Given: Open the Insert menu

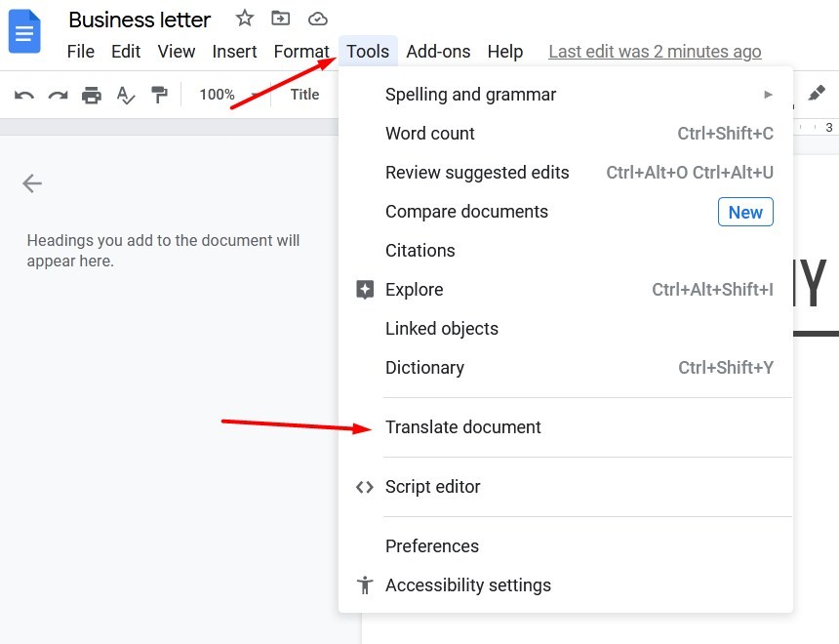Looking at the screenshot, I should 234,52.
